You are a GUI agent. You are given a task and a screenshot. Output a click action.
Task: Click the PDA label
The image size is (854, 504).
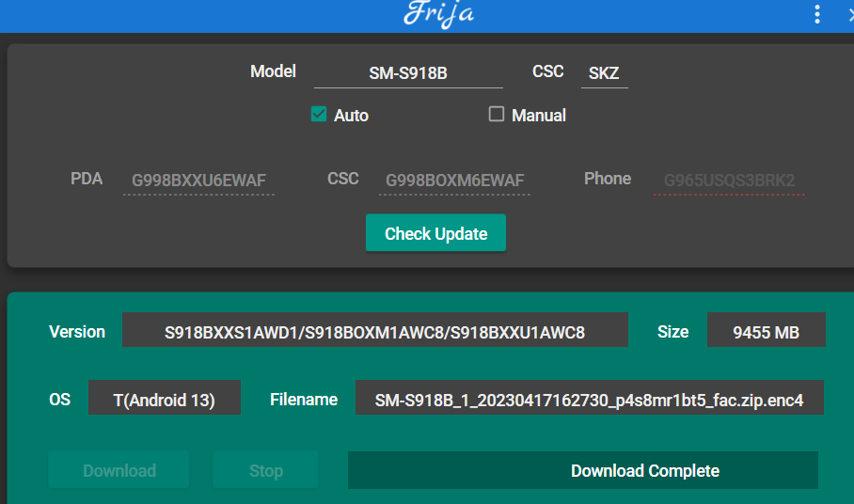coord(87,179)
